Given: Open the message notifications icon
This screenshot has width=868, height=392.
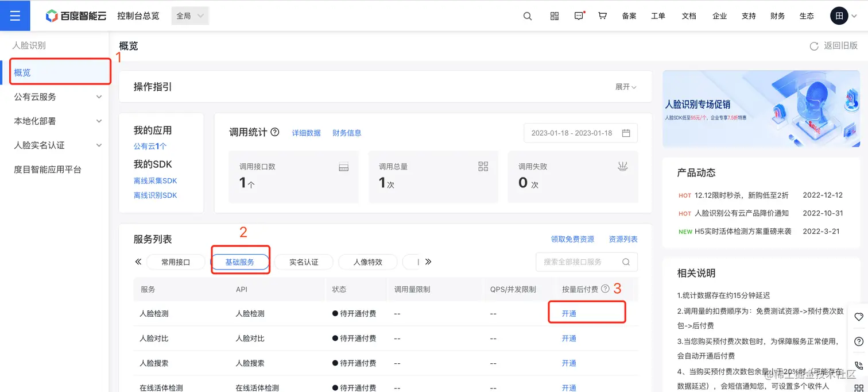Looking at the screenshot, I should [579, 16].
